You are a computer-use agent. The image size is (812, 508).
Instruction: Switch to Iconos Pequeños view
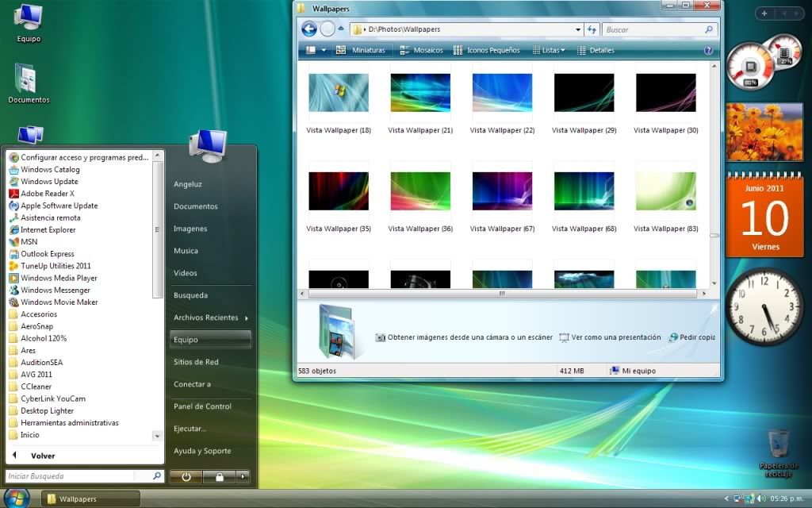click(x=487, y=50)
